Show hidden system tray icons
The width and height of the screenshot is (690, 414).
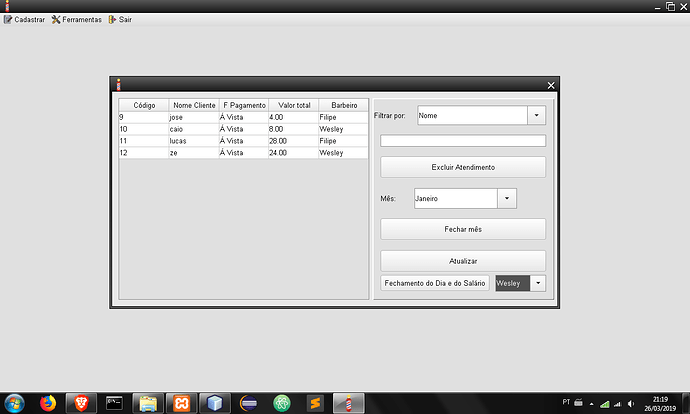pyautogui.click(x=591, y=403)
